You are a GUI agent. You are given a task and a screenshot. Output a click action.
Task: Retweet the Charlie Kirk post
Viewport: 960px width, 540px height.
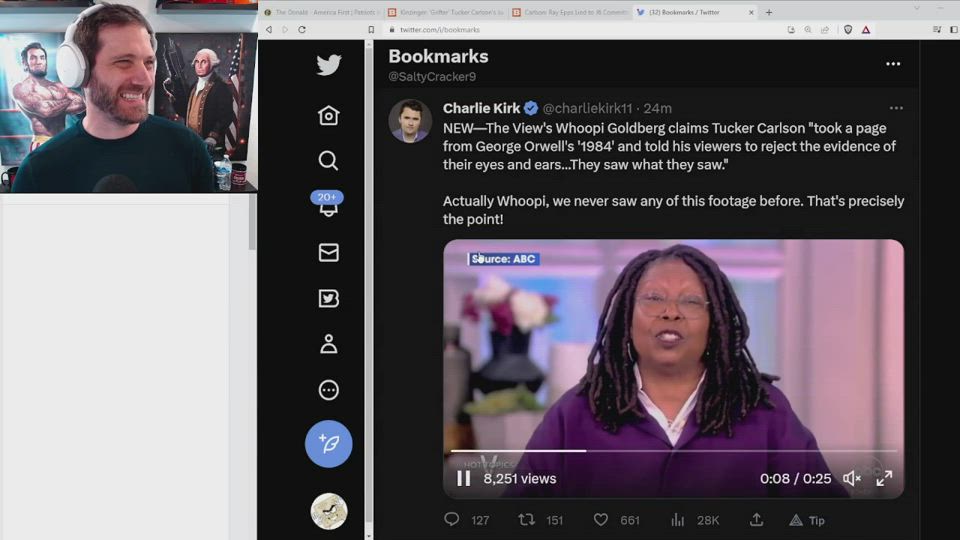(527, 520)
